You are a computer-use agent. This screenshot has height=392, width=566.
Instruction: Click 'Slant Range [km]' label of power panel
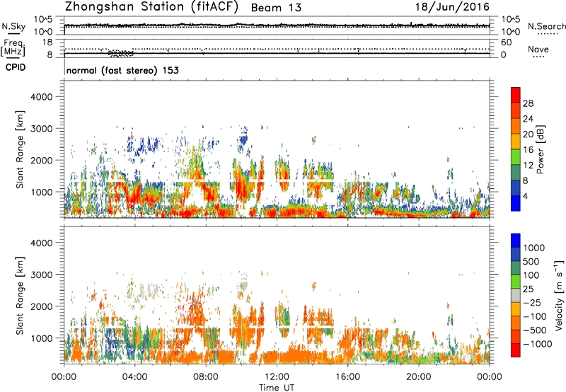pos(20,149)
